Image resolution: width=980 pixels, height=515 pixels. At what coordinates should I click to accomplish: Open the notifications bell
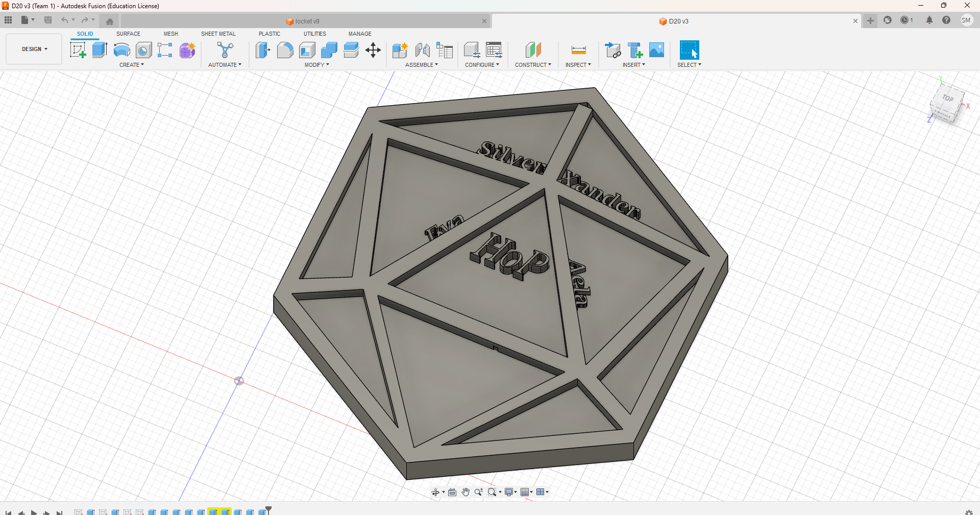point(929,20)
